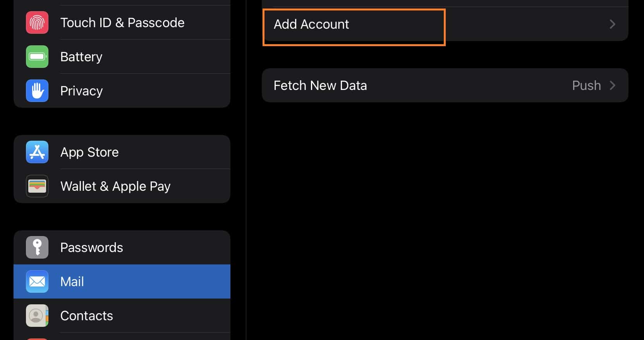Click the chevron beside Add Account
The width and height of the screenshot is (644, 340).
612,24
